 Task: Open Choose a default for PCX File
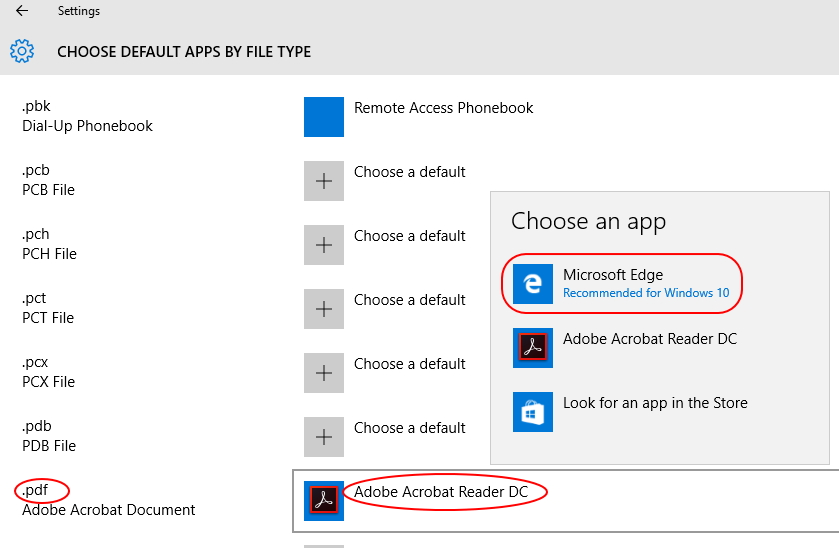click(409, 364)
